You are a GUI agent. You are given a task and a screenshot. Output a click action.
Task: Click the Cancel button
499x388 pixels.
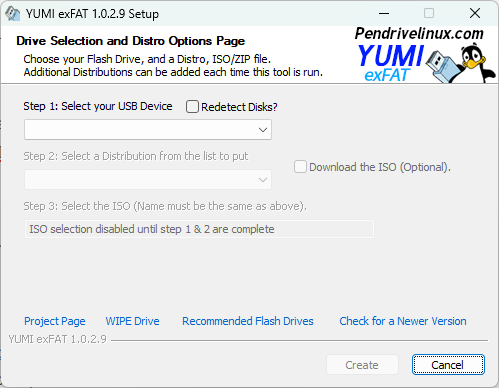point(448,365)
